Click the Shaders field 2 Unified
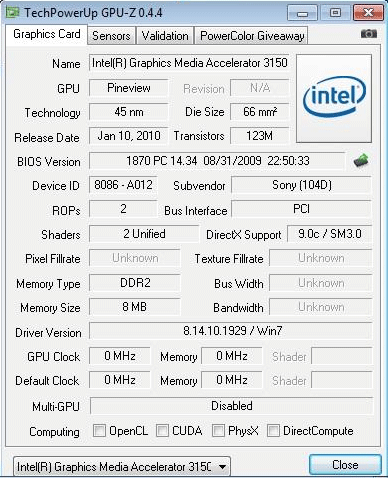 click(x=144, y=234)
